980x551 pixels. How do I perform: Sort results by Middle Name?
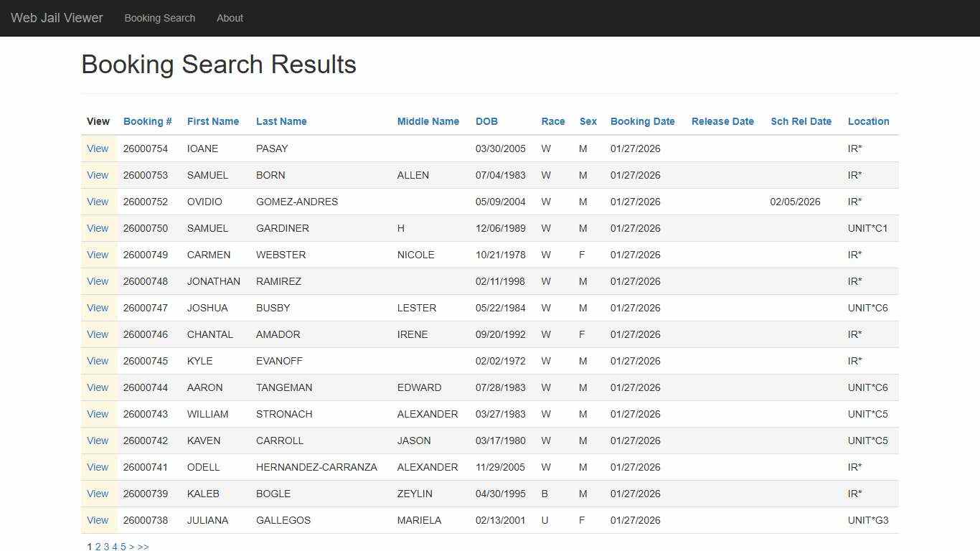click(428, 121)
